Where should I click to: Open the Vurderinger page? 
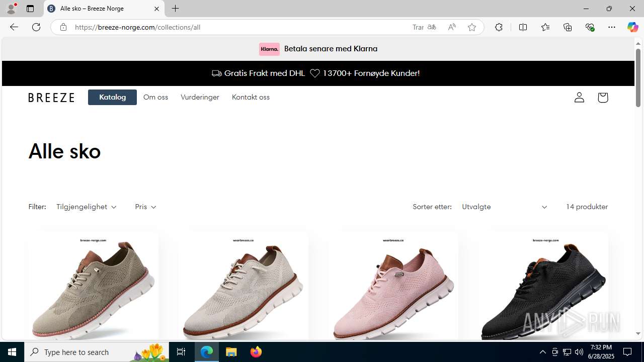(x=200, y=97)
